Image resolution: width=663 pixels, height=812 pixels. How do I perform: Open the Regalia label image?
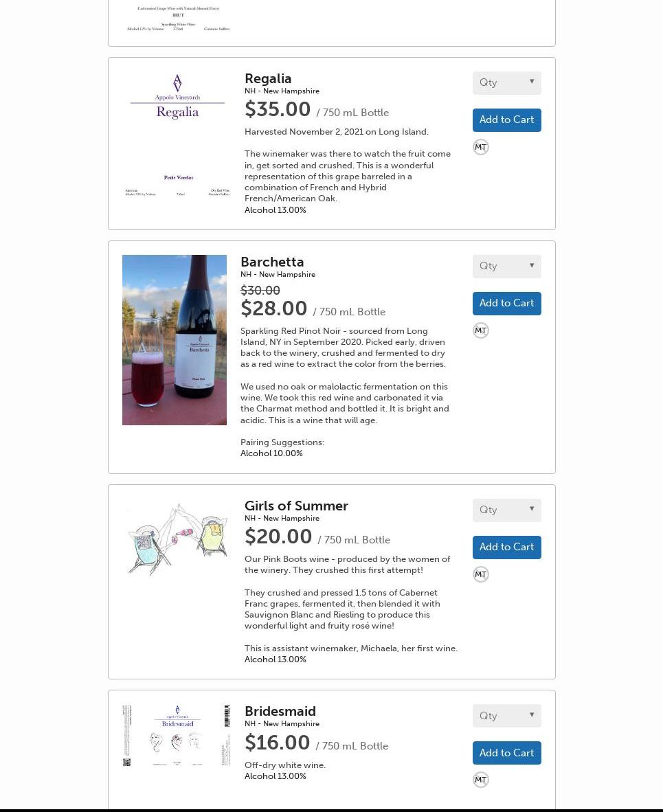177,134
